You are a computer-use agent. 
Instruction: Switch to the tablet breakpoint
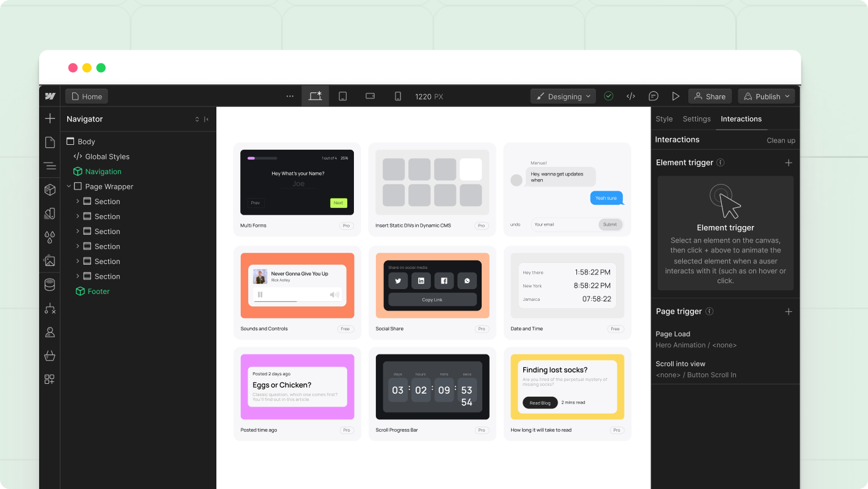coord(343,96)
